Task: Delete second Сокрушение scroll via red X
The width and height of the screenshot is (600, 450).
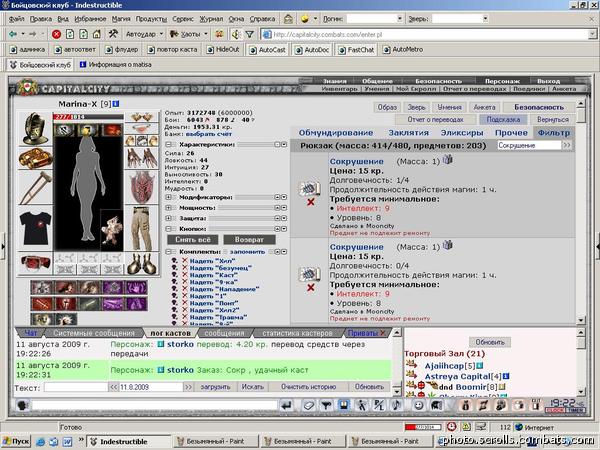Action: pyautogui.click(x=311, y=287)
